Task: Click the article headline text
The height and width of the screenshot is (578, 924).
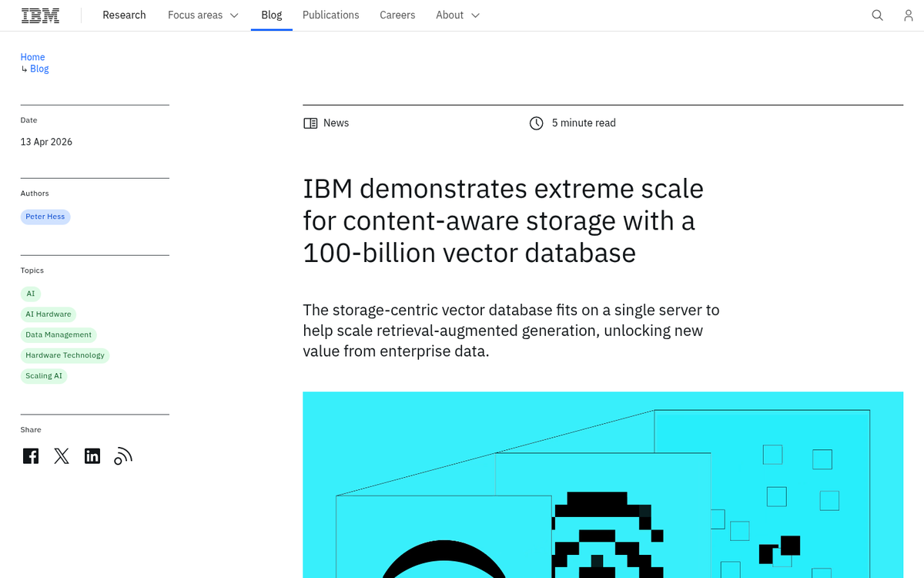Action: coord(504,220)
